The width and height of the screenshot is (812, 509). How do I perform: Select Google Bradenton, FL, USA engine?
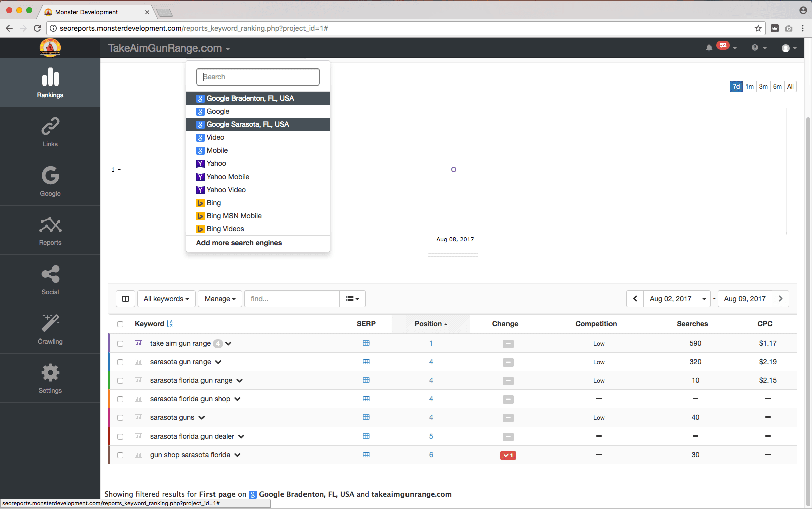258,98
